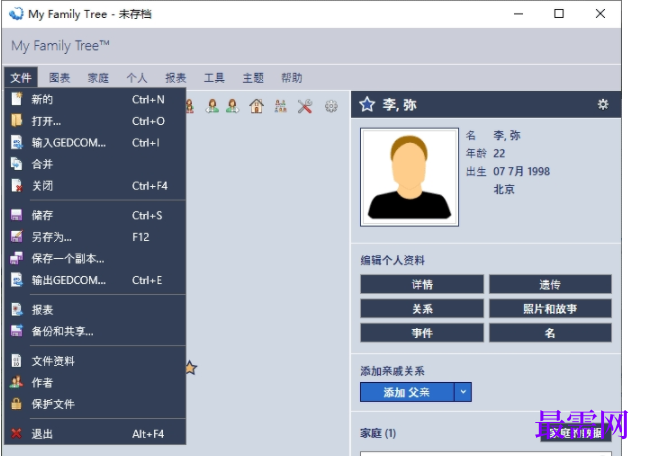Viewport: 647px width, 456px height.
Task: Click the orange star in the tree area
Action: click(190, 367)
